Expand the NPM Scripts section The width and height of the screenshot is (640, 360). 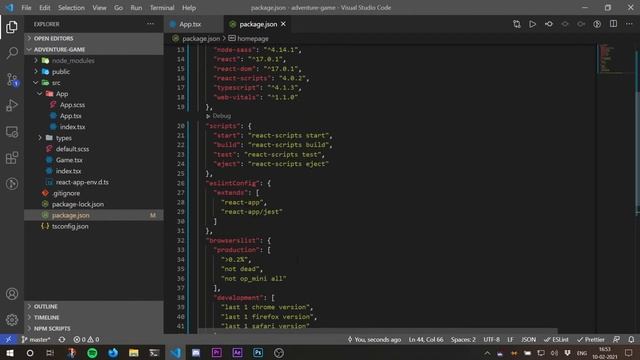click(94, 329)
